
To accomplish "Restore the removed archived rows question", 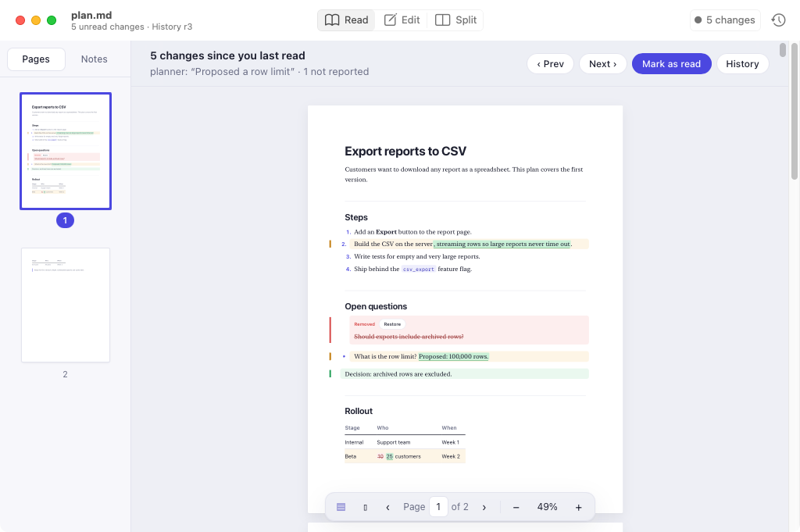I will coord(392,324).
